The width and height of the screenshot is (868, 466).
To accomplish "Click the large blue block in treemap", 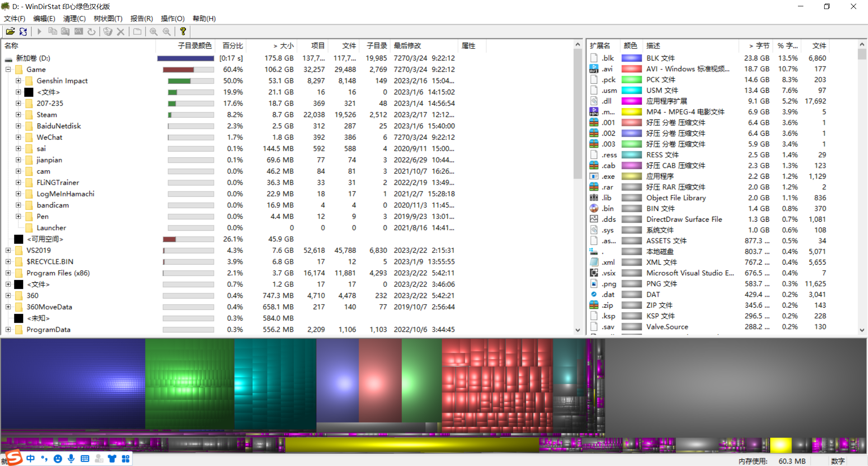I will (x=73, y=384).
